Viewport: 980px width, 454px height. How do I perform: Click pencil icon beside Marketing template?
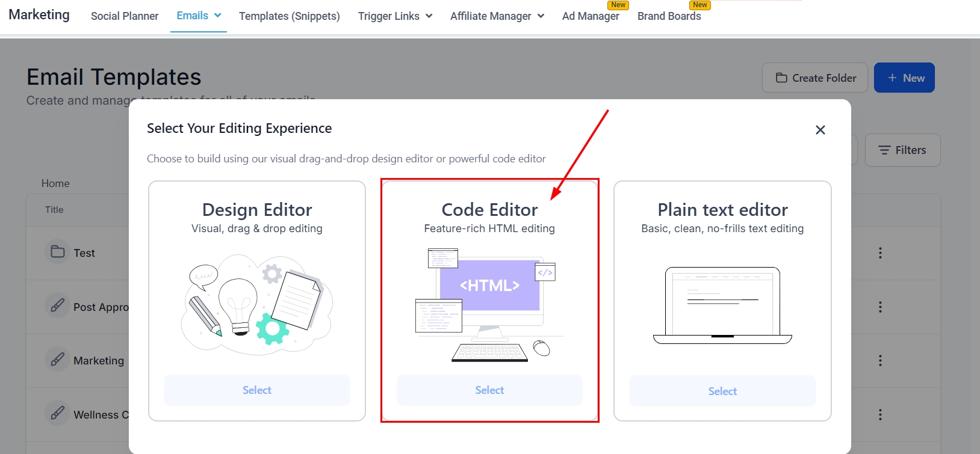pos(58,360)
